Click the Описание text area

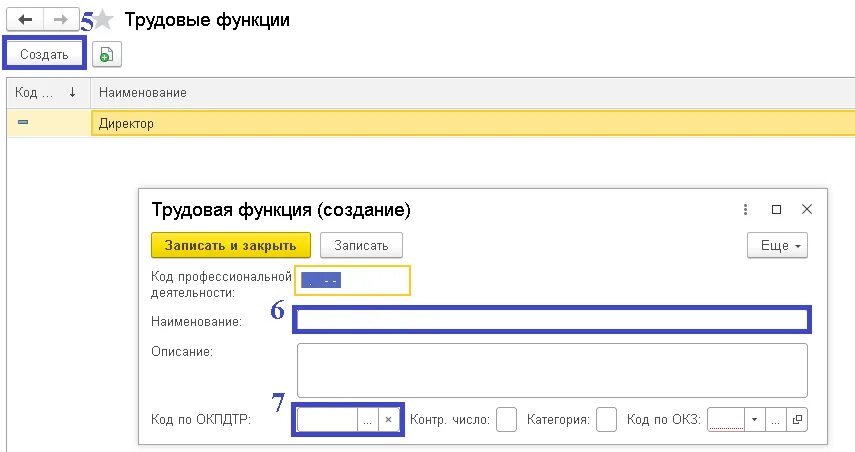[x=552, y=370]
